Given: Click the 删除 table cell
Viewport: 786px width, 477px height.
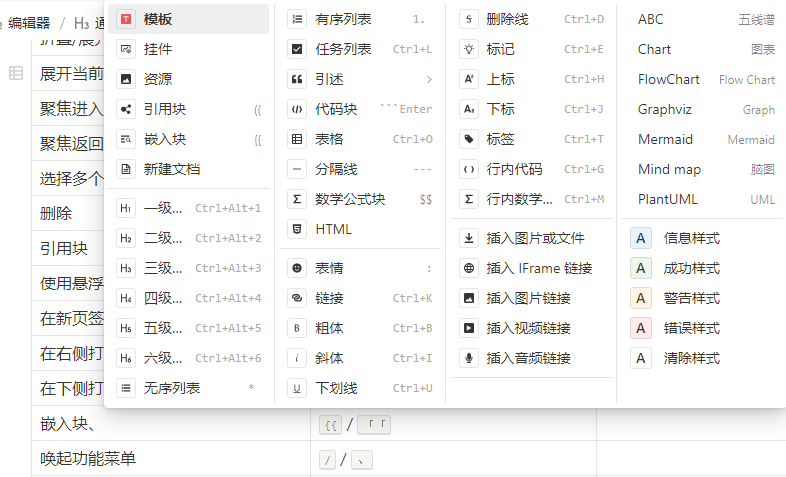Looking at the screenshot, I should (68, 213).
